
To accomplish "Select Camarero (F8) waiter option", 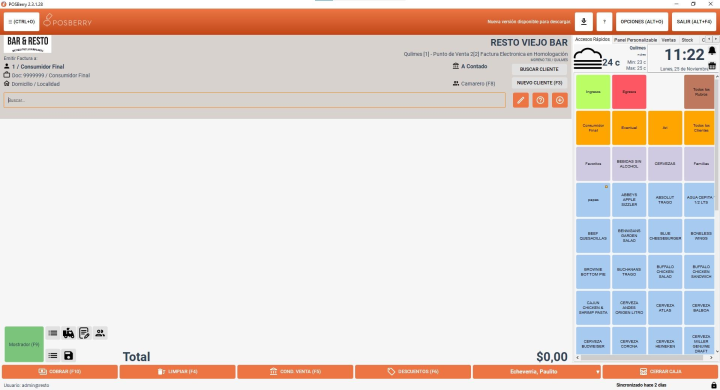I will [x=474, y=84].
